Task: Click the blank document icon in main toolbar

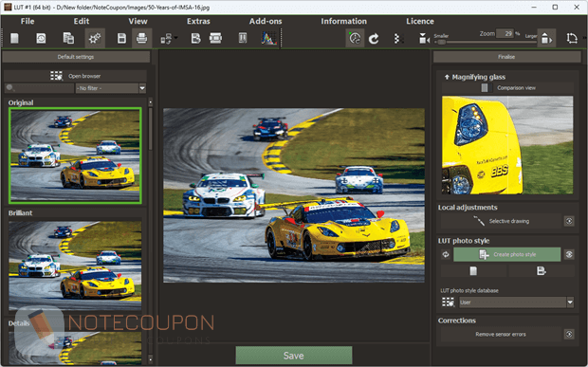Action: [x=14, y=38]
